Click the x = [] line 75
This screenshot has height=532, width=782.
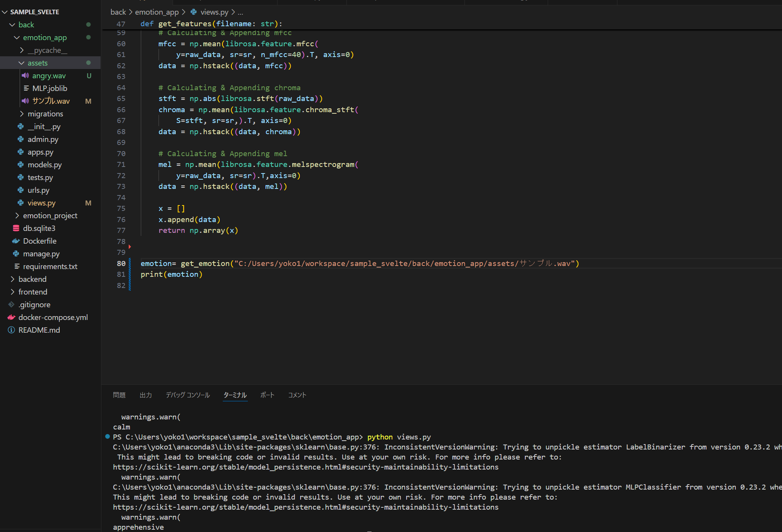[172, 208]
